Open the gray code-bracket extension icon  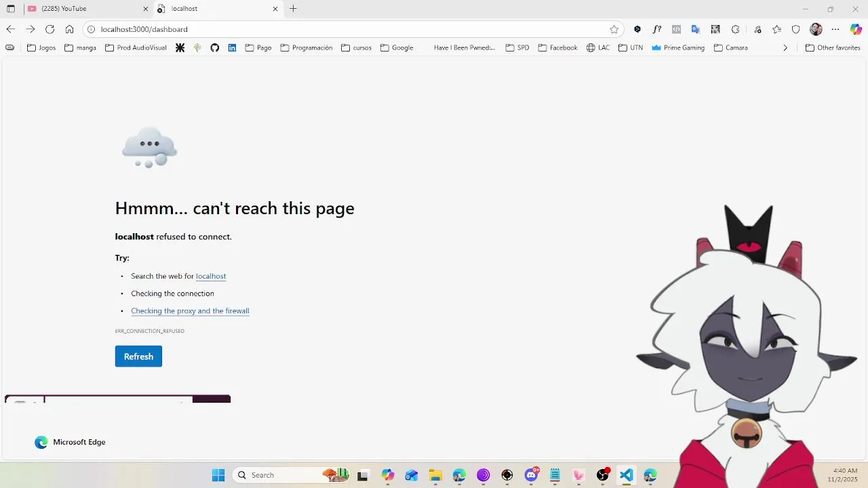pyautogui.click(x=676, y=29)
